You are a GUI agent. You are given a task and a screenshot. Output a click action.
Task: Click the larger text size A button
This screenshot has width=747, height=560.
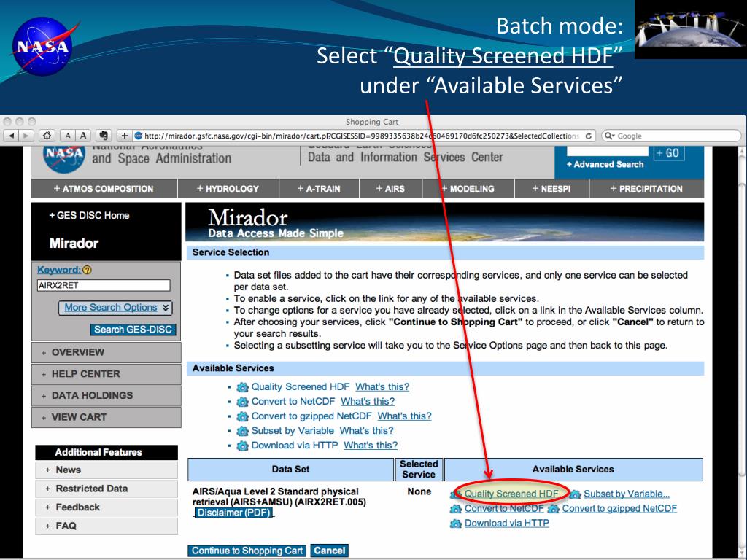[x=83, y=136]
